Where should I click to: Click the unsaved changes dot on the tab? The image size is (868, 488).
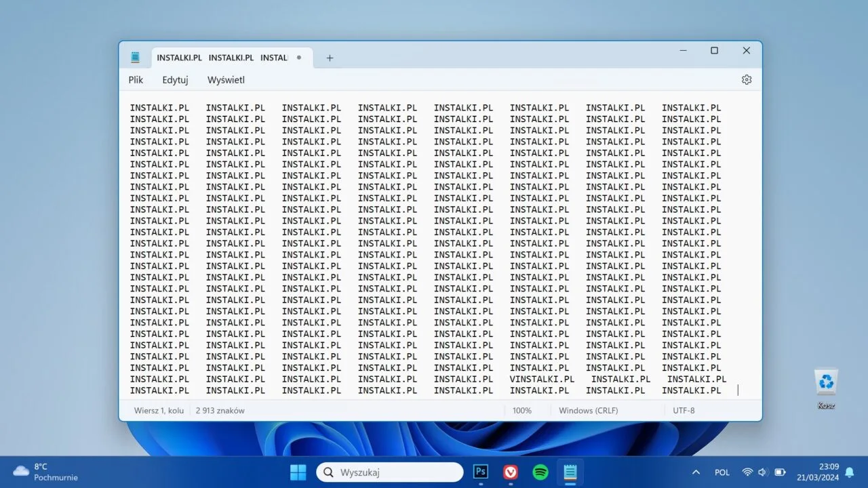tap(298, 58)
